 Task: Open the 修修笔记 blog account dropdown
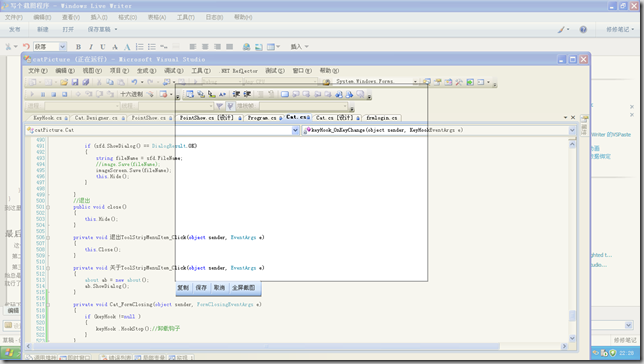[x=620, y=30]
